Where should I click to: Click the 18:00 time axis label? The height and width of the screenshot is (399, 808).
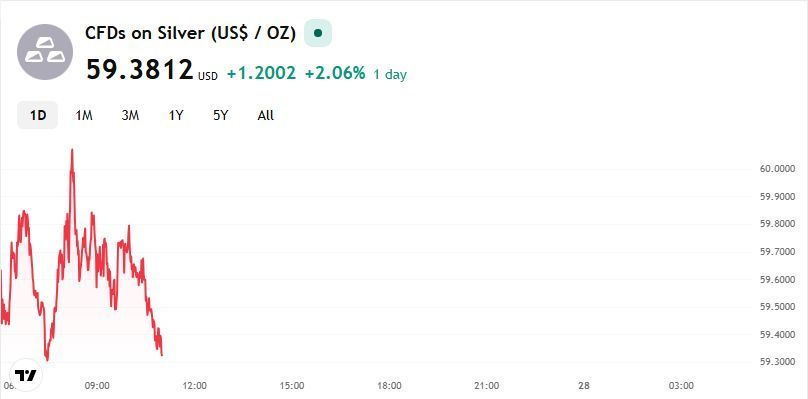tap(389, 385)
